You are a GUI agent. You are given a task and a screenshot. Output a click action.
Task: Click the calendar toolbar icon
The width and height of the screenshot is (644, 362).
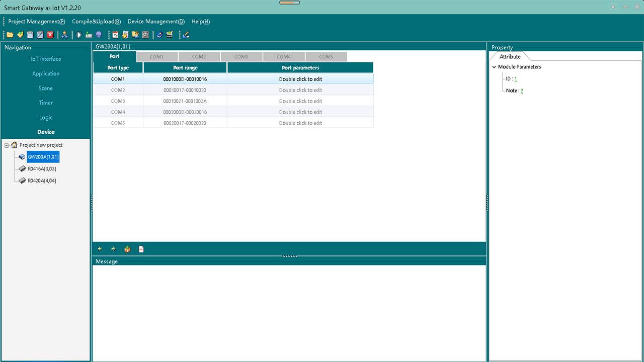(x=115, y=35)
